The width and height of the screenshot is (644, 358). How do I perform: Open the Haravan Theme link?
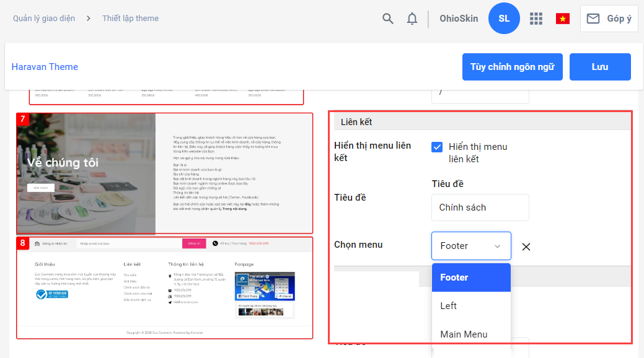pos(45,67)
